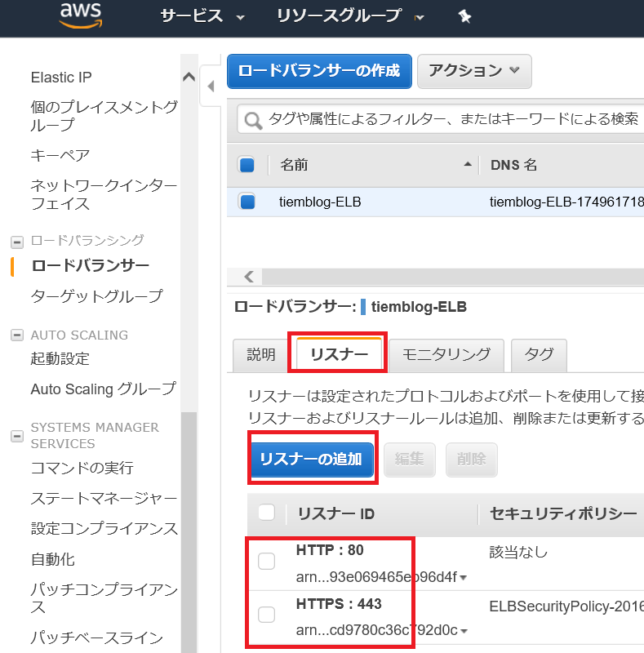Open the アクション dropdown
Viewport: 644px width, 653px height.
[474, 71]
